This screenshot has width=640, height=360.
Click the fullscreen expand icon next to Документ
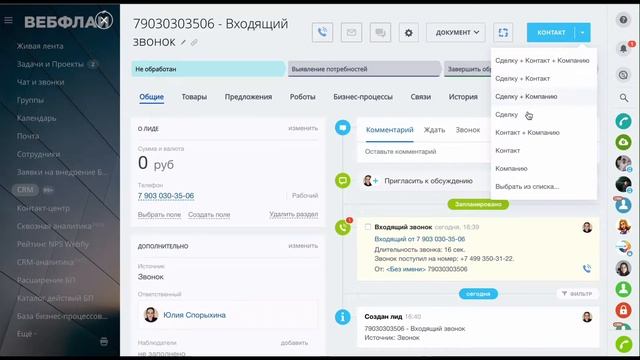pos(503,32)
